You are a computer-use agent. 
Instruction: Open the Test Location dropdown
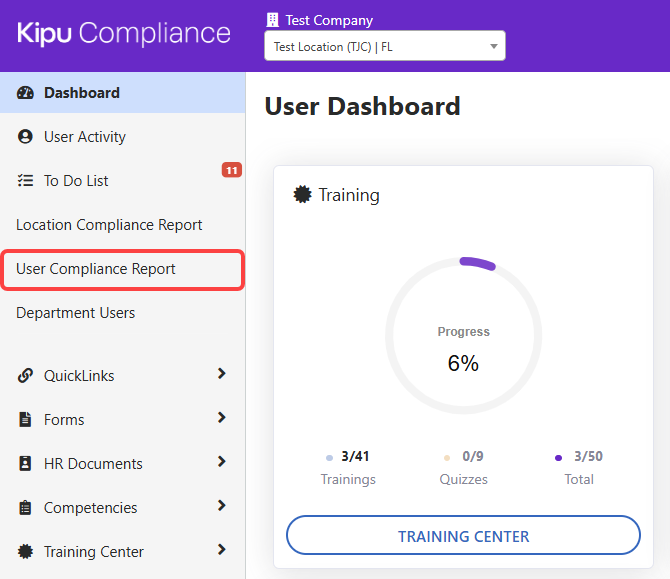click(x=384, y=46)
